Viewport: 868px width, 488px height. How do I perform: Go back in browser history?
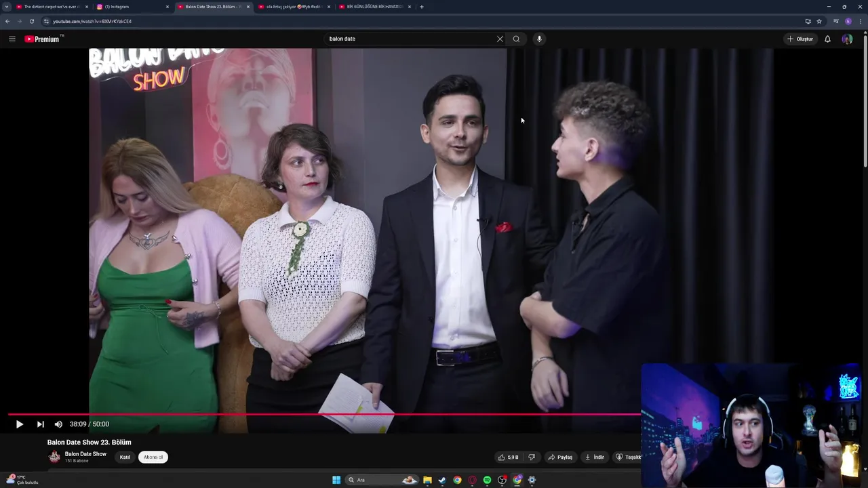(x=7, y=21)
